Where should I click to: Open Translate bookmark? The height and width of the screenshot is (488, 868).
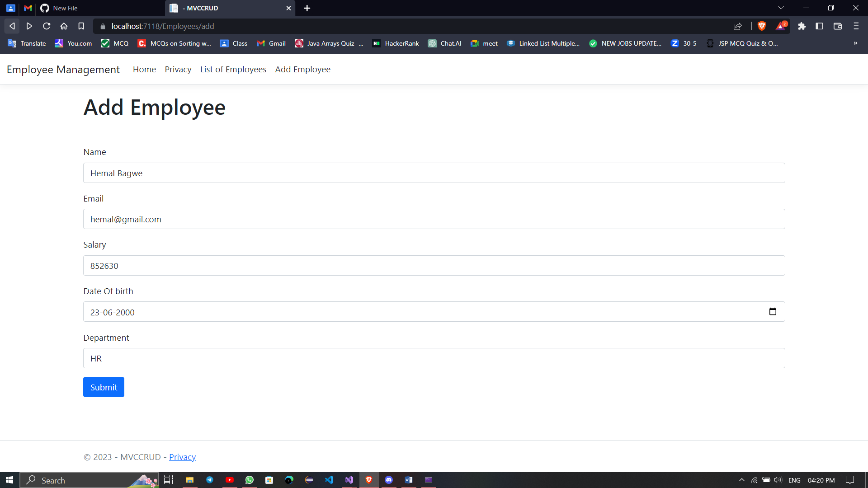pos(27,43)
